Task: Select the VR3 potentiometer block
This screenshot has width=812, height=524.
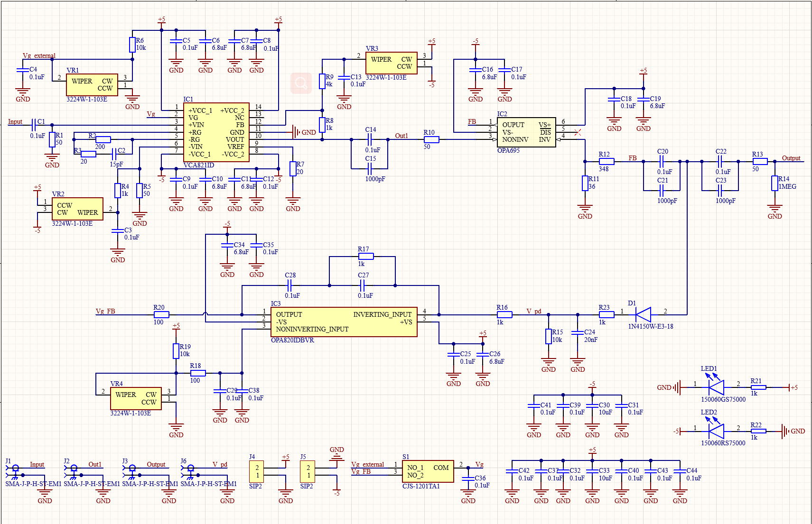Action: [x=392, y=63]
